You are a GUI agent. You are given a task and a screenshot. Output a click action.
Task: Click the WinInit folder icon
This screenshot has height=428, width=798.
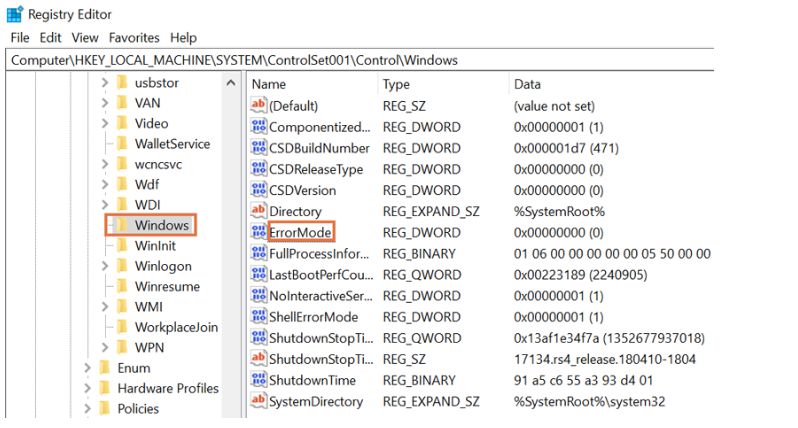[x=122, y=245]
